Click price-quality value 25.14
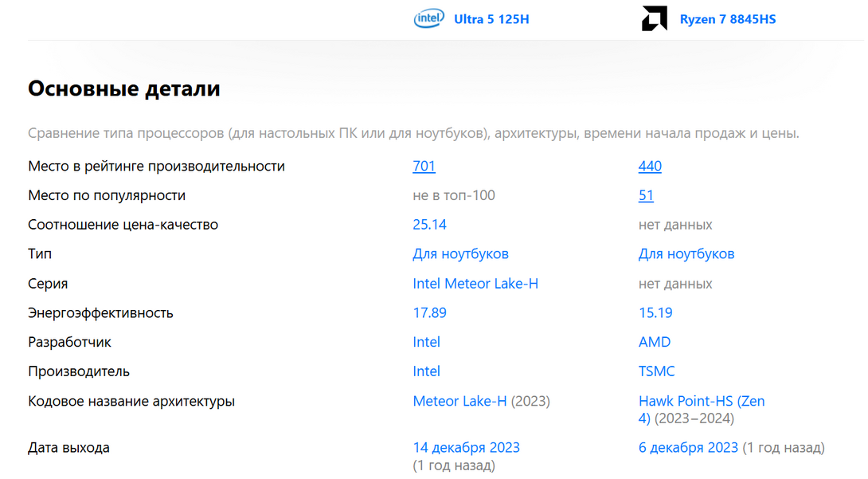The image size is (868, 479). pos(429,225)
